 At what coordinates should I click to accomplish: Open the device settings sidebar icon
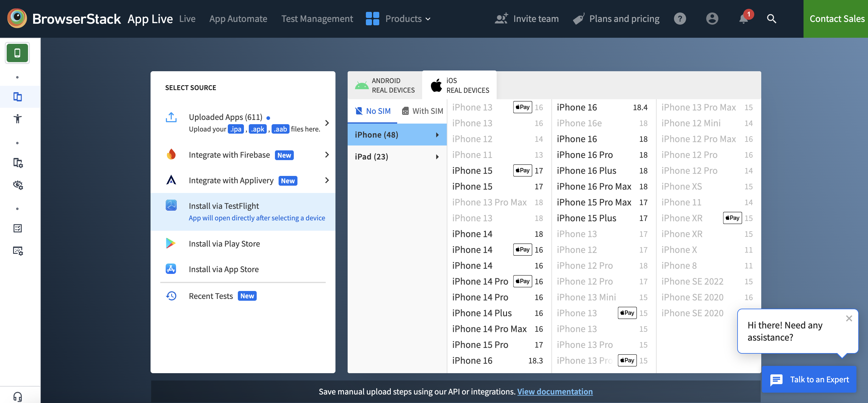click(x=18, y=163)
